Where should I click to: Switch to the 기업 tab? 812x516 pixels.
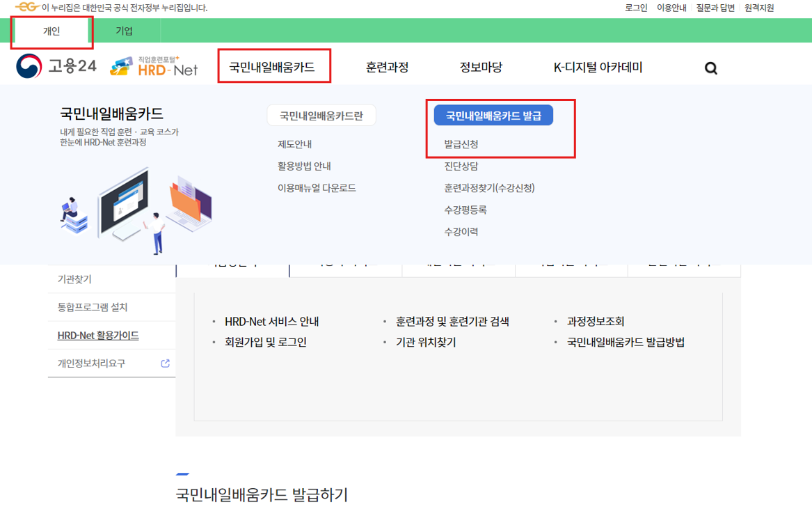point(125,31)
